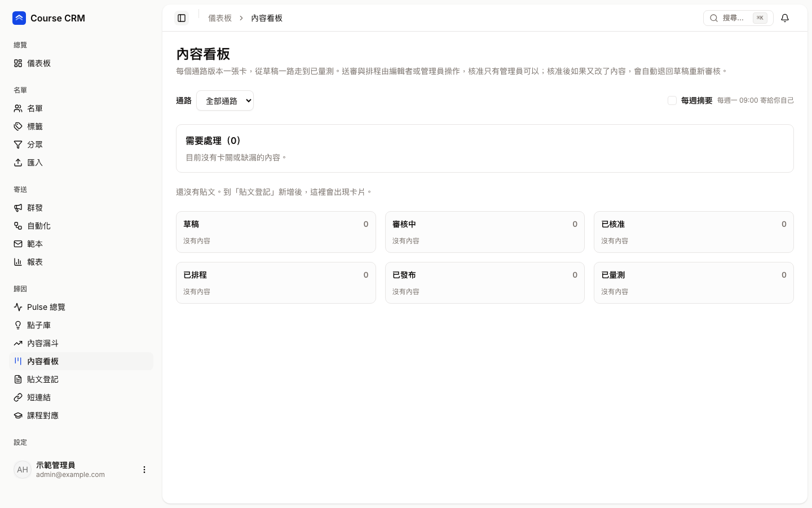
Task: Click the 儀表板 grid icon in sidebar
Action: (x=18, y=63)
